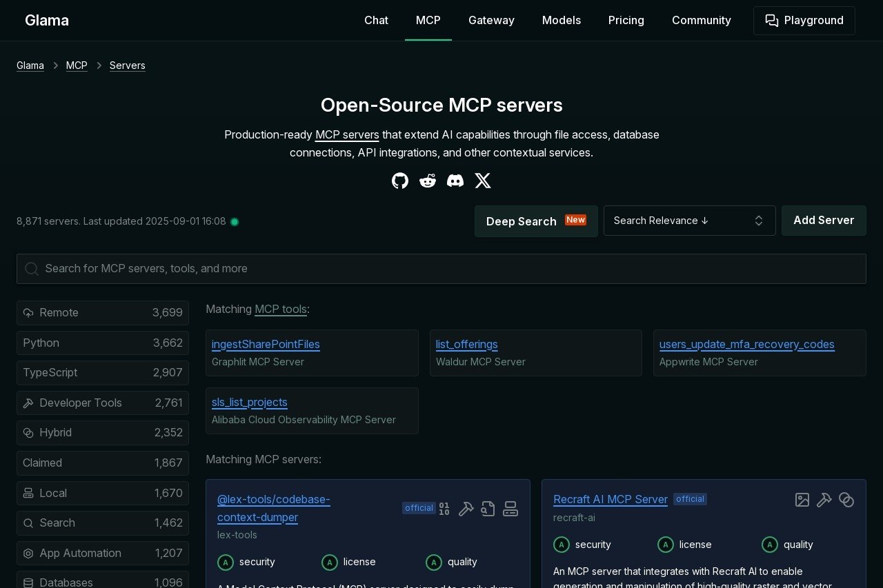Viewport: 883px width, 588px height.
Task: Toggle the Local filter
Action: pos(103,494)
